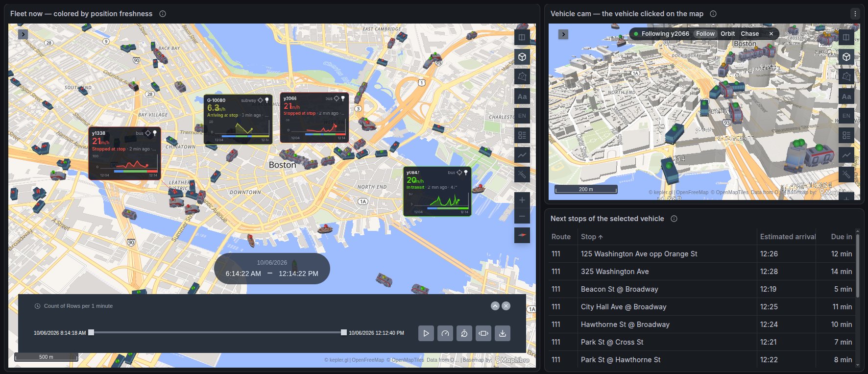Pin the y2066 vehicle tooltip
The image size is (868, 374).
[343, 99]
